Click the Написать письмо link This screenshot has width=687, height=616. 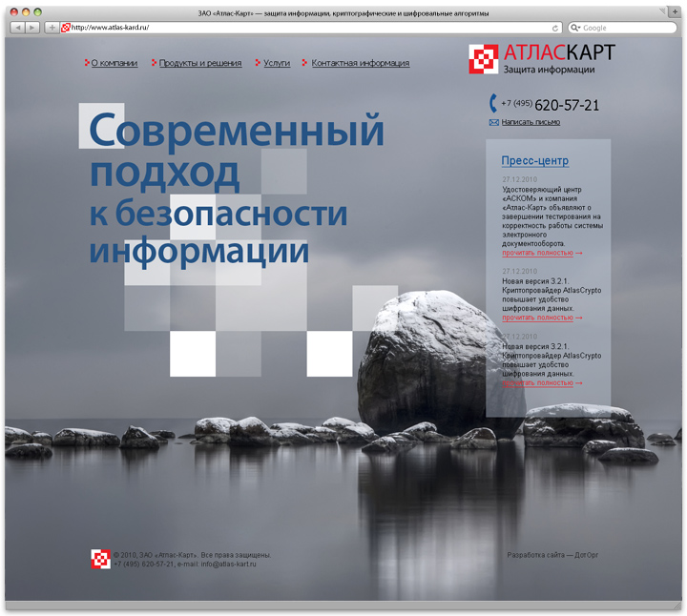point(531,123)
